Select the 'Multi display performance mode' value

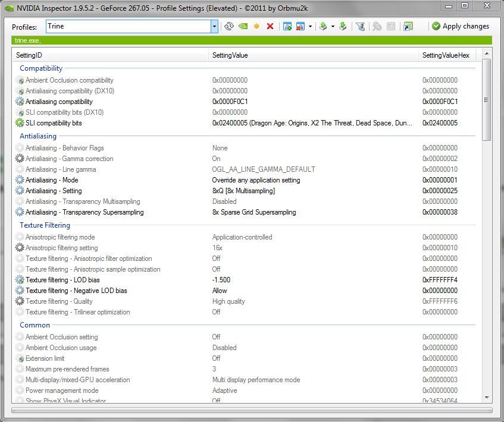click(256, 380)
